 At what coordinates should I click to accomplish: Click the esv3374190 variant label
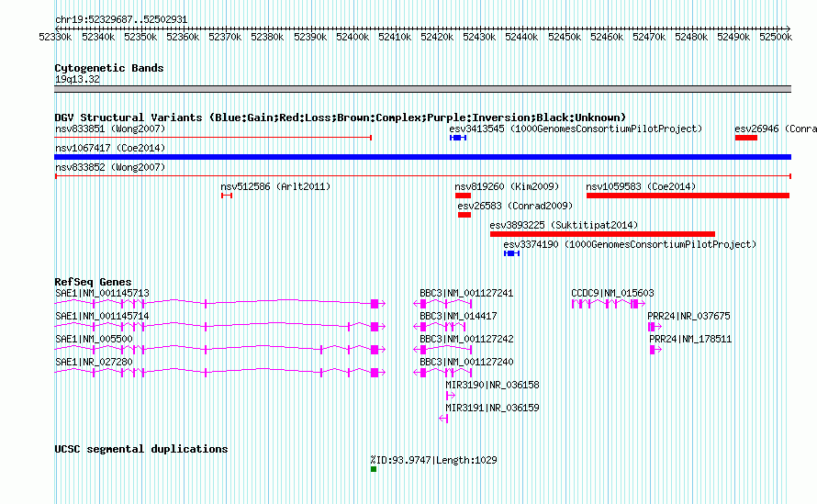pyautogui.click(x=630, y=244)
